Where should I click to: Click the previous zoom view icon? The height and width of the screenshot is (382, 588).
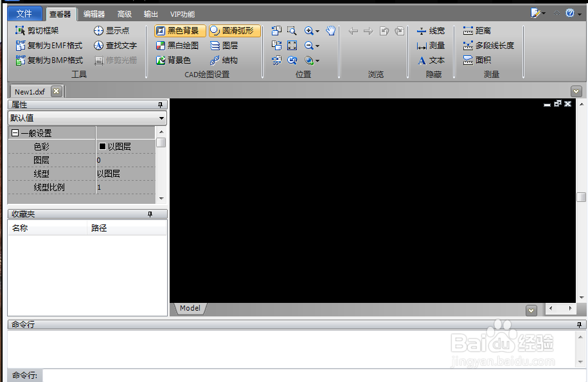point(292,60)
